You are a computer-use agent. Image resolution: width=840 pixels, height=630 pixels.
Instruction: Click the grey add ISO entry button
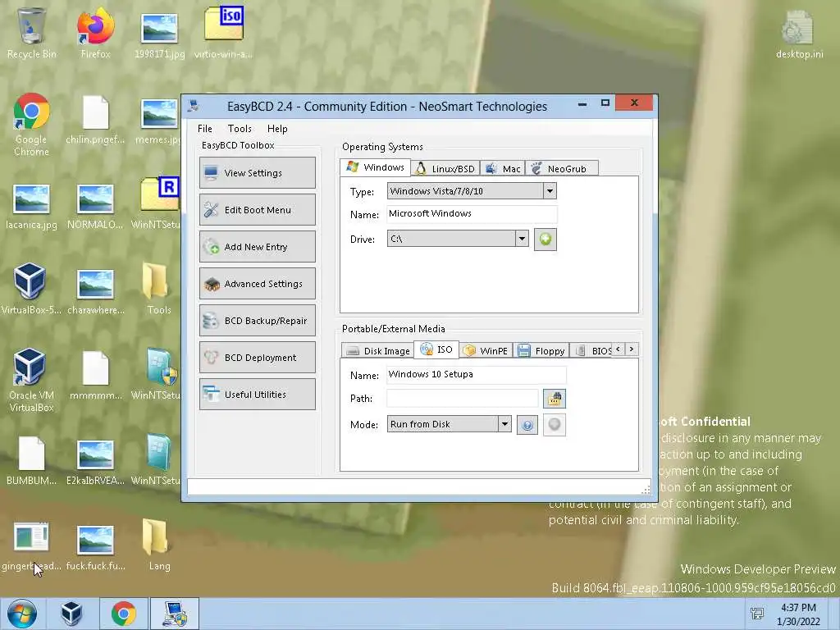click(x=555, y=425)
